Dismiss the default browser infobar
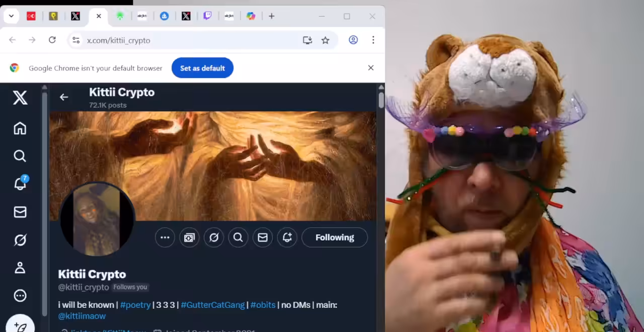Viewport: 644px width, 332px height. tap(371, 68)
